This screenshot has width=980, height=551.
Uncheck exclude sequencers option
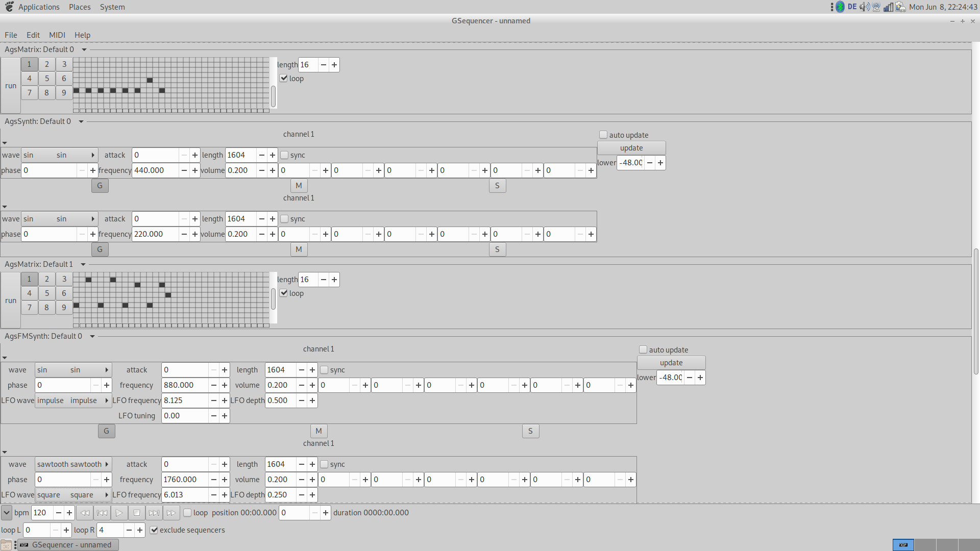tap(154, 530)
